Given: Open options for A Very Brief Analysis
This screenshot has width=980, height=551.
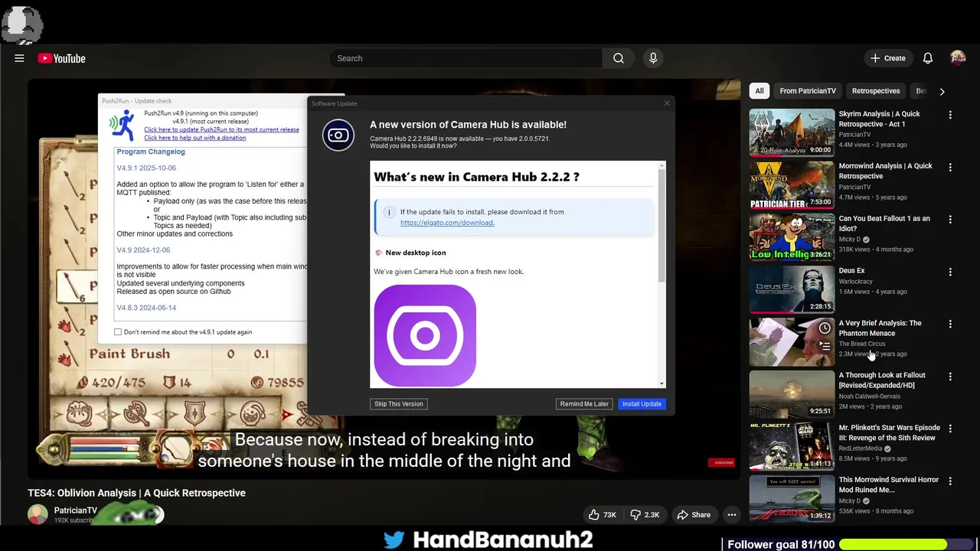Looking at the screenshot, I should point(950,324).
